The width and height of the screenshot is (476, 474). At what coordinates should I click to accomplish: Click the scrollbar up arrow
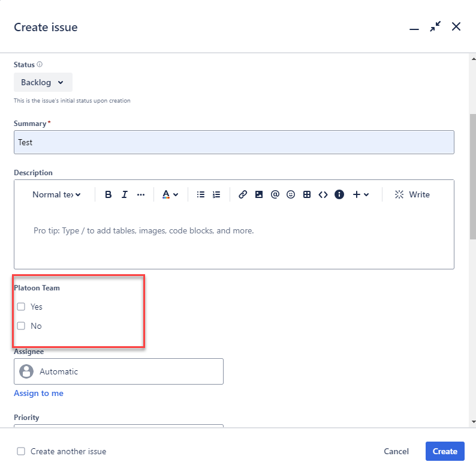473,59
